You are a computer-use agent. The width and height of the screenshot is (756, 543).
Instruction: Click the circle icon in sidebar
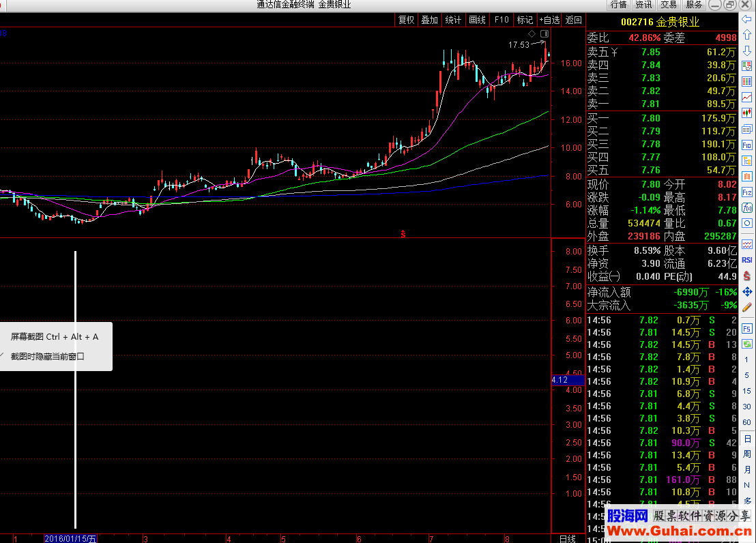pos(747,223)
